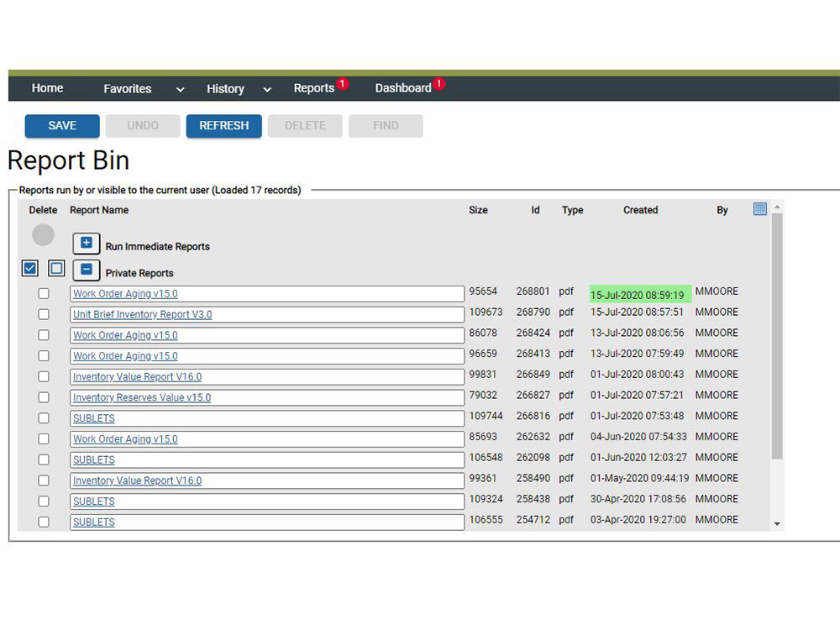The image size is (840, 630).
Task: Tick delete checkbox for report 268801
Action: pyautogui.click(x=44, y=293)
